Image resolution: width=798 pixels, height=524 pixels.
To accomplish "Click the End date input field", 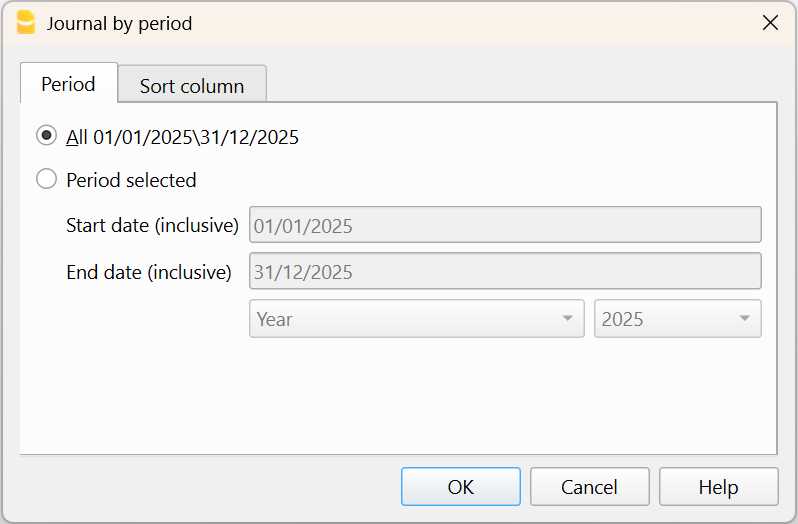I will click(x=505, y=271).
